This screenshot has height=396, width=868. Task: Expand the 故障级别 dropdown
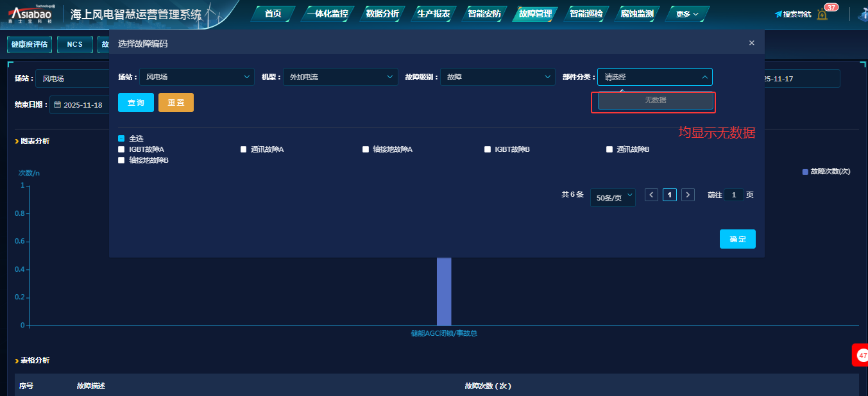pos(497,77)
